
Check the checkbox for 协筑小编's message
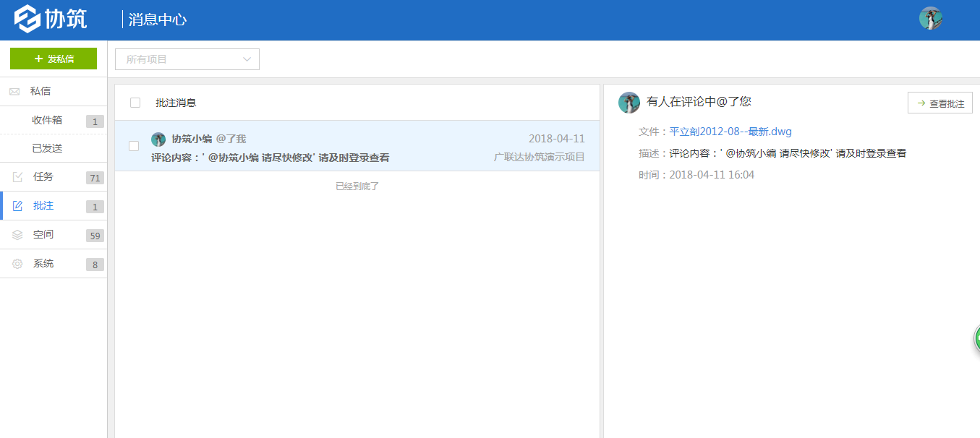pos(134,146)
